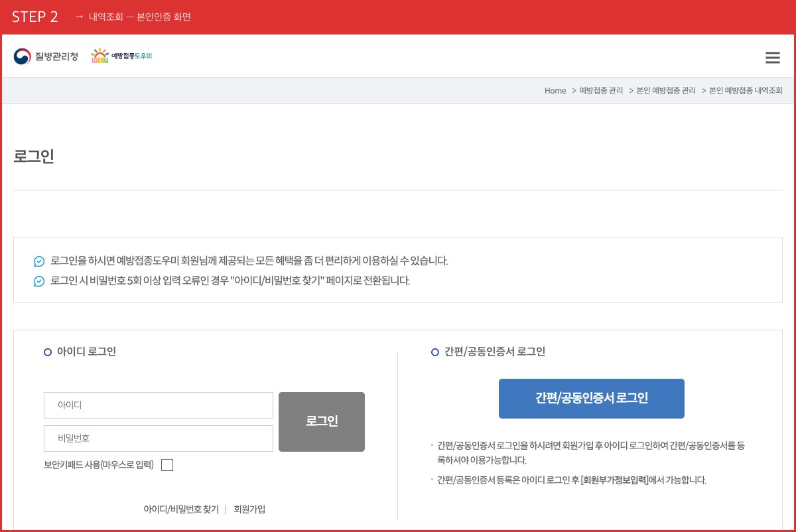Go to Home breadcrumb
Screen dimensions: 796x532
(555, 91)
